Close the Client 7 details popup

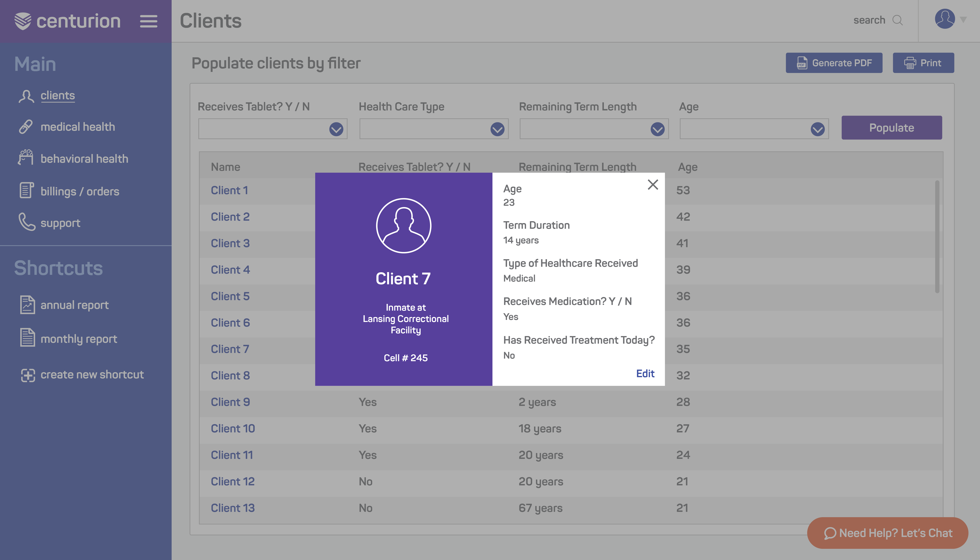click(653, 185)
